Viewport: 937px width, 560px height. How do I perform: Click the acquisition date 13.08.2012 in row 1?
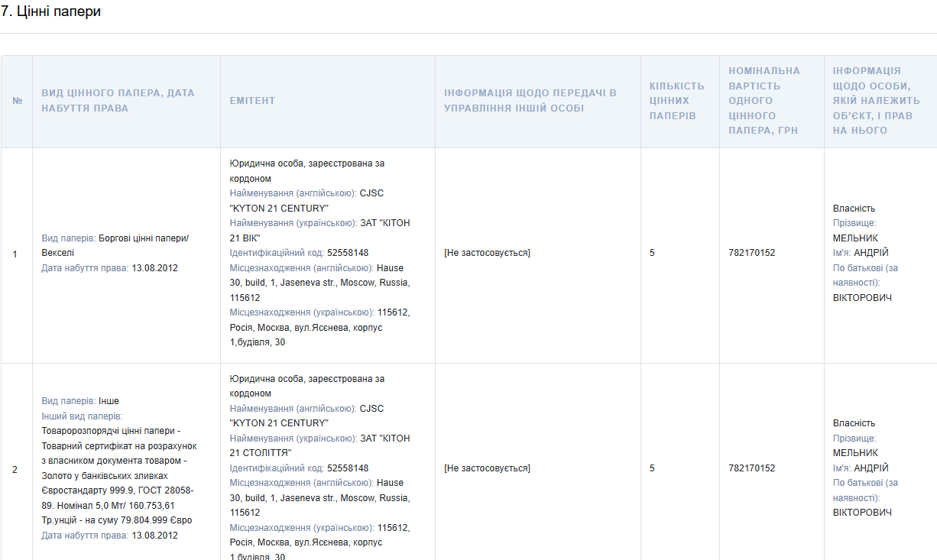pyautogui.click(x=154, y=268)
